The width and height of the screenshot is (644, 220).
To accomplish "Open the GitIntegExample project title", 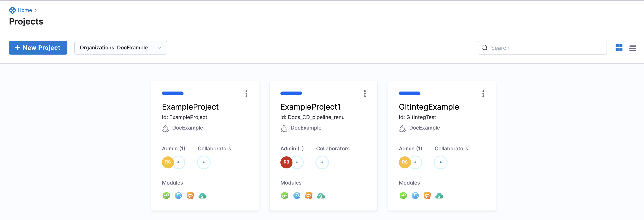I will 429,107.
